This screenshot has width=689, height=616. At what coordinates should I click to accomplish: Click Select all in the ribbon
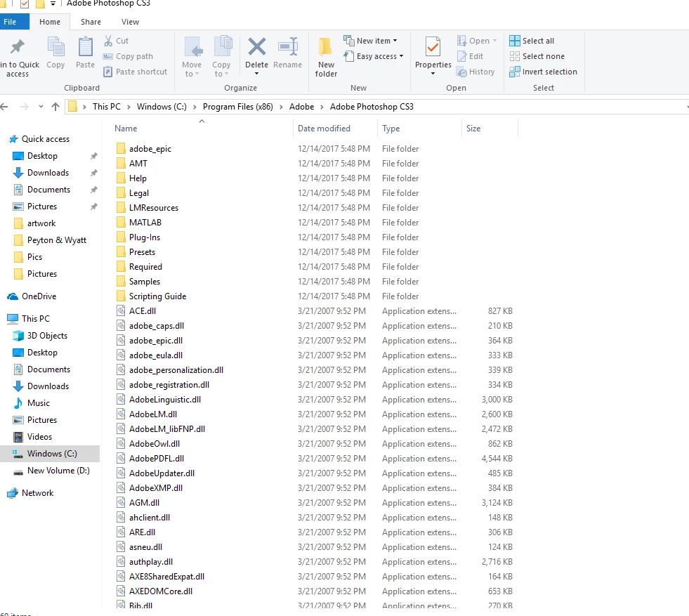click(x=532, y=41)
